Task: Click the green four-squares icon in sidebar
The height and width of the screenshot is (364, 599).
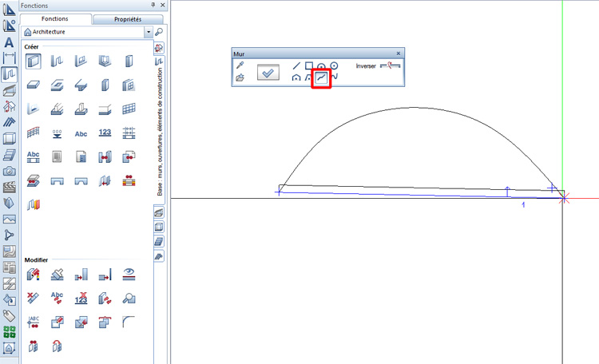Action: tap(9, 332)
